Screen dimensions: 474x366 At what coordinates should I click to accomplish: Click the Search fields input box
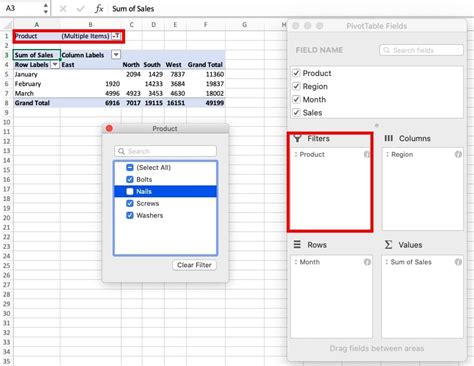pos(421,50)
